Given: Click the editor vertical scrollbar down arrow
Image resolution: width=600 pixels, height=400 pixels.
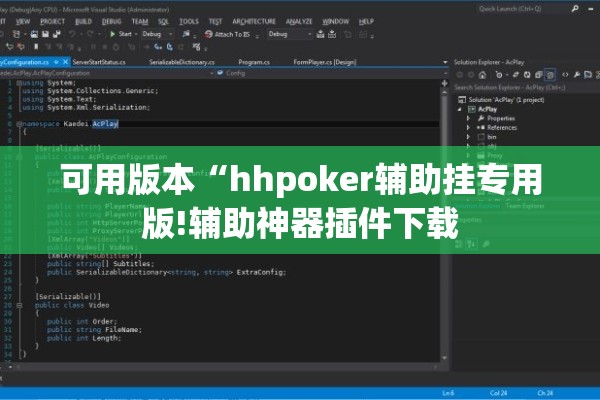Looking at the screenshot, I should coord(444,358).
